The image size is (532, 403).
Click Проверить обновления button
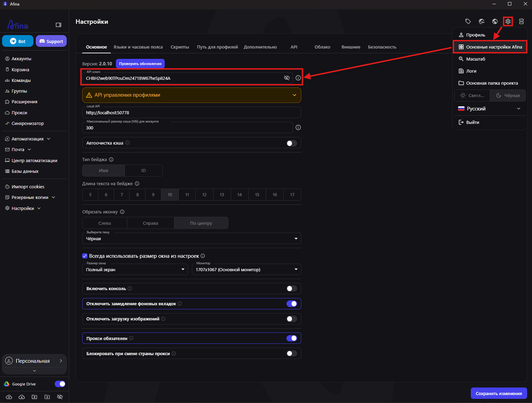140,64
